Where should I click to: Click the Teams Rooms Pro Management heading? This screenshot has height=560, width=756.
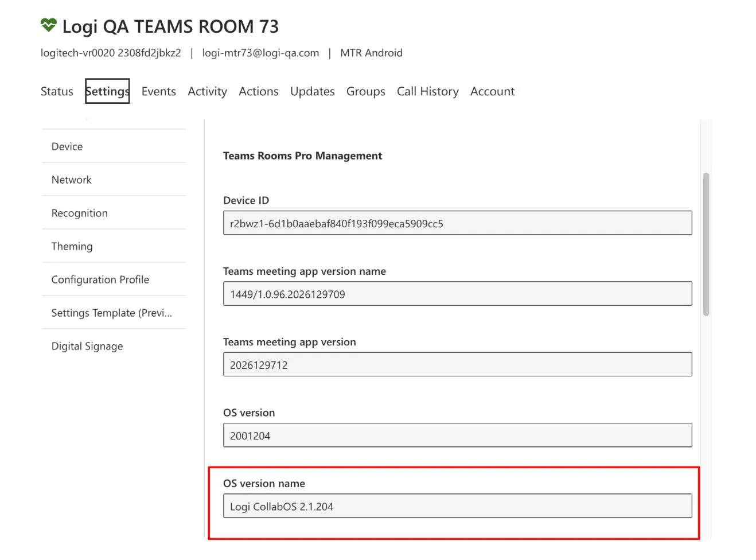(x=302, y=155)
